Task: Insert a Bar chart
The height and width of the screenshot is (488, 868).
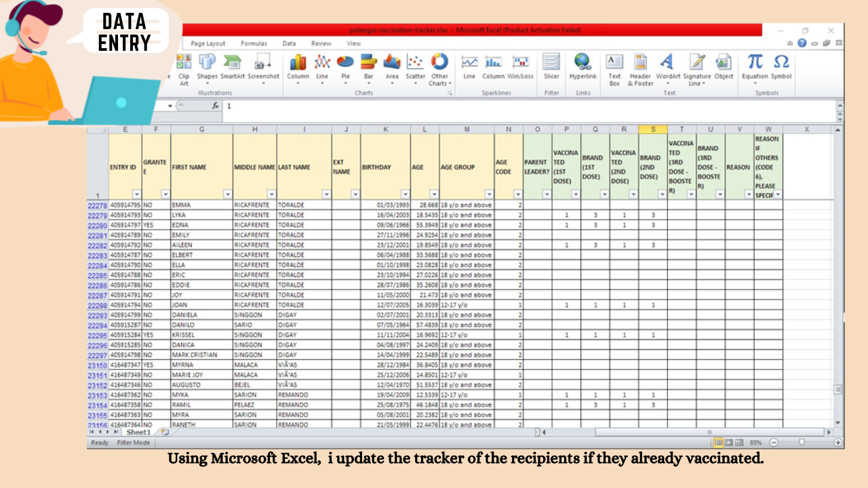Action: (368, 70)
